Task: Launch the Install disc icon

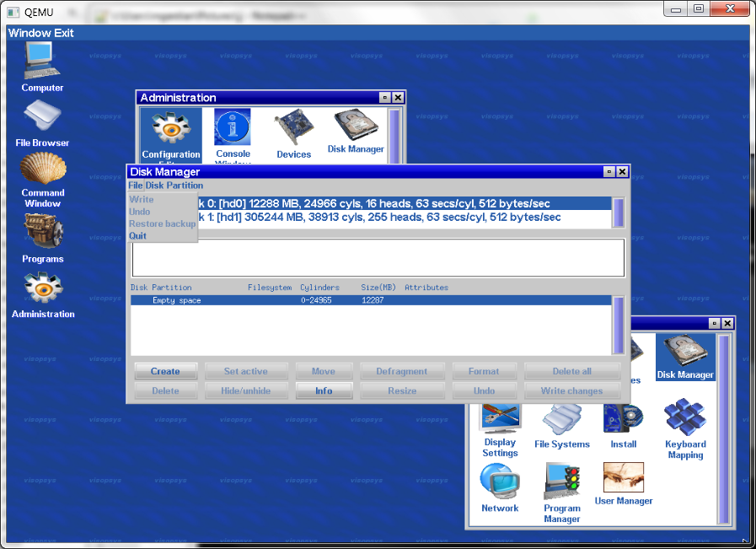Action: [624, 427]
